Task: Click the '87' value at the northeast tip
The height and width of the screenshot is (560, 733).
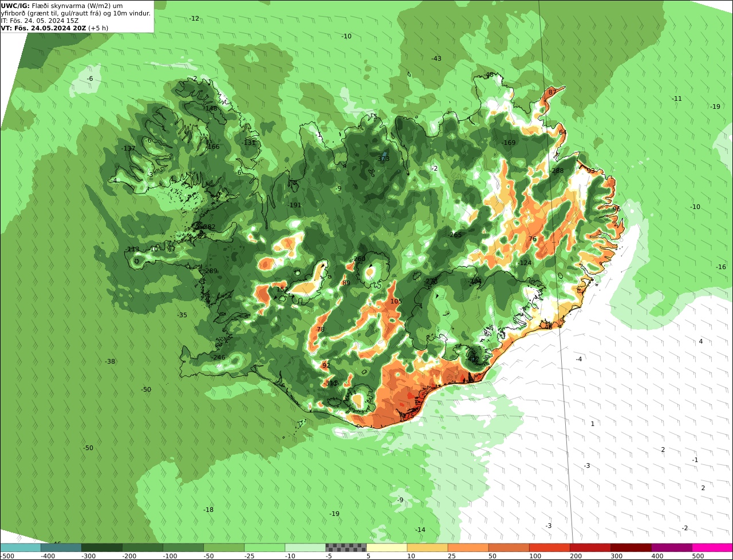Action: 553,92
